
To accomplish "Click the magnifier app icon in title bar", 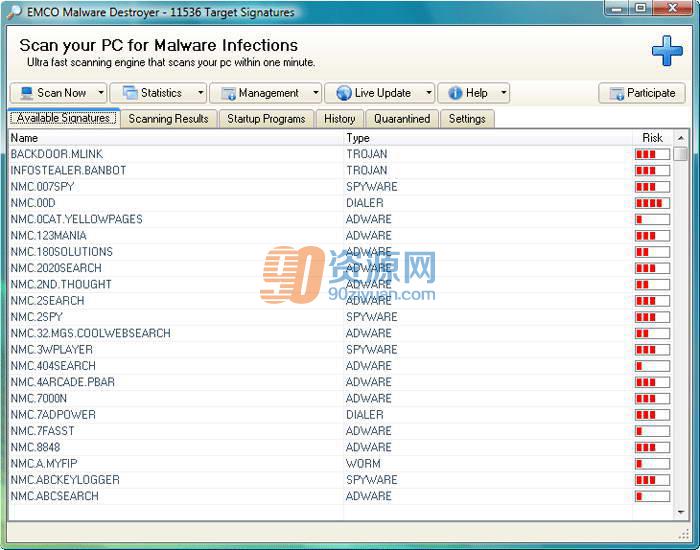I will [14, 12].
